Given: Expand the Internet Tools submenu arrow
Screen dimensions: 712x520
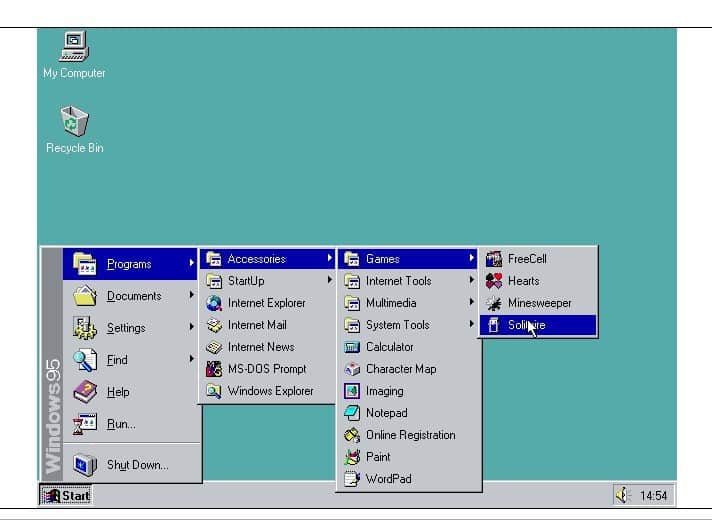Looking at the screenshot, I should point(471,280).
